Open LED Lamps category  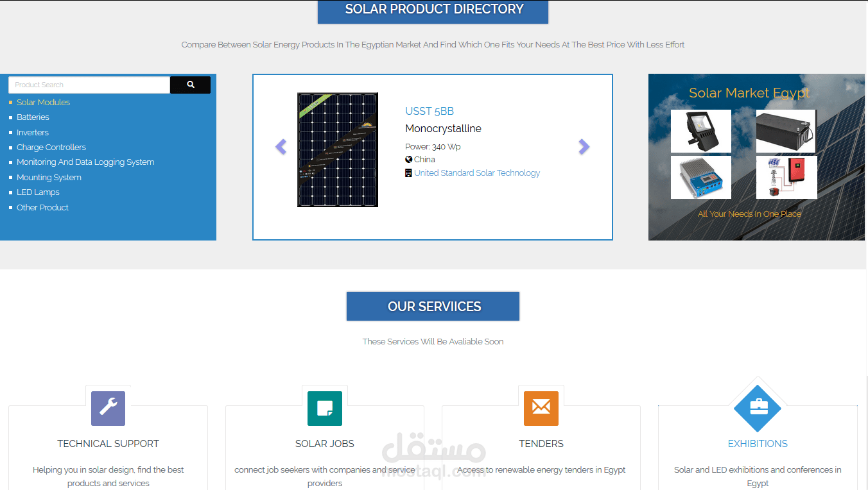(38, 192)
